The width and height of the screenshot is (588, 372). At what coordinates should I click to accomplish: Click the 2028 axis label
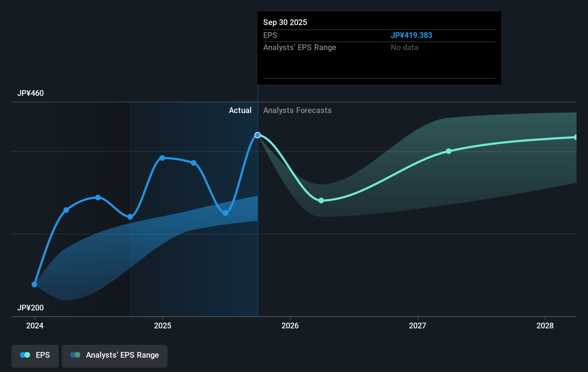[545, 326]
